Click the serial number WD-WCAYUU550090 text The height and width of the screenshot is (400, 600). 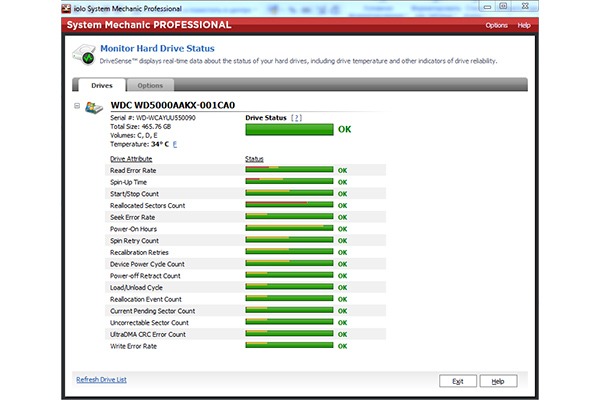click(166, 118)
